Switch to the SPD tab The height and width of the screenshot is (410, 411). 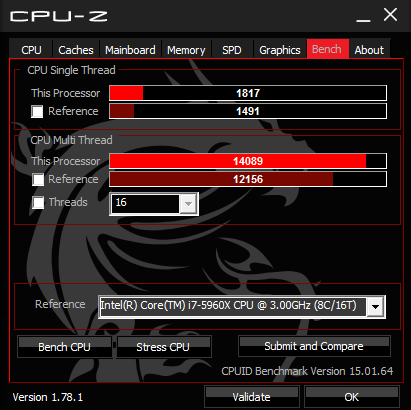(x=232, y=49)
